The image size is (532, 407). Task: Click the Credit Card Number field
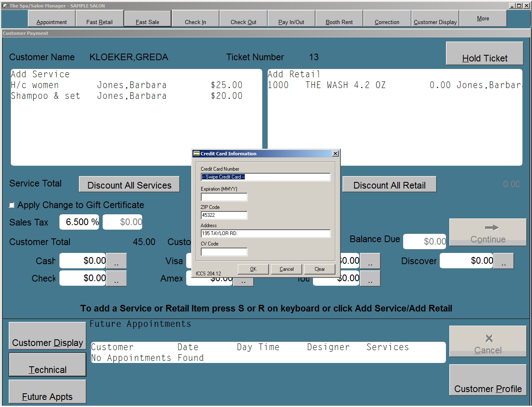(x=266, y=177)
